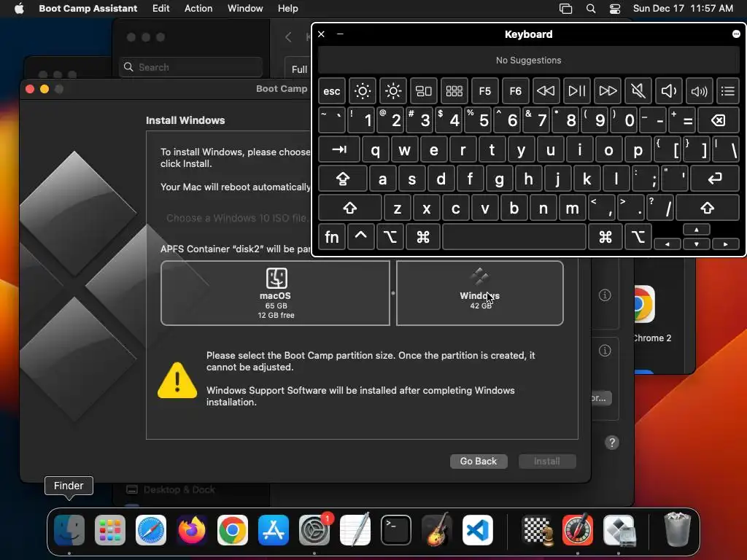Open keyboard panel options menu

tap(736, 34)
